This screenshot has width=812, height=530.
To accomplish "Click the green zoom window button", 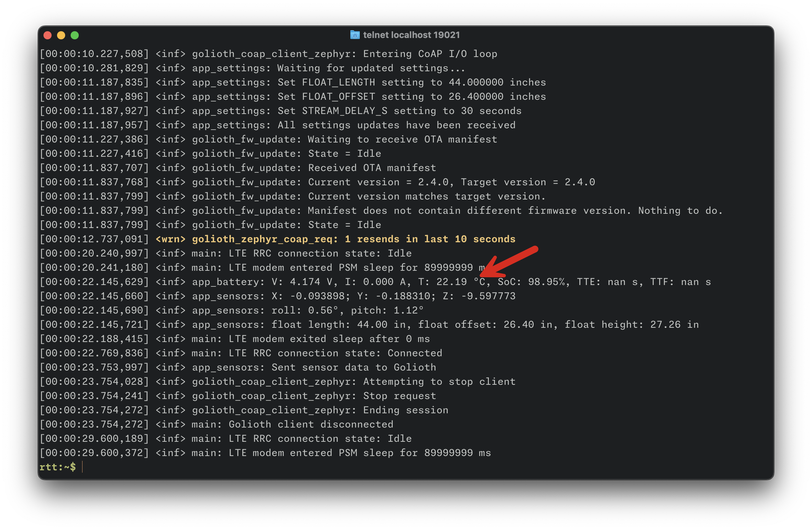I will [75, 36].
